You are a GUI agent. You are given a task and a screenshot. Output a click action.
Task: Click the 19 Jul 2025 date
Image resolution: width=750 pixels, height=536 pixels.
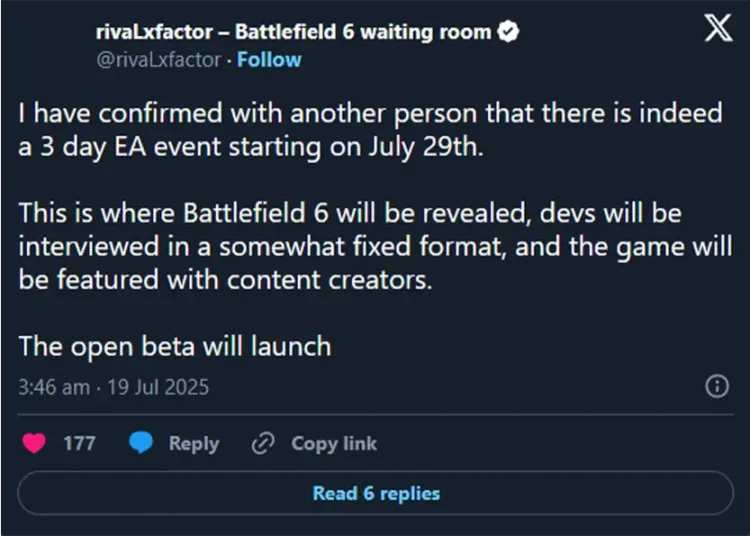point(158,387)
